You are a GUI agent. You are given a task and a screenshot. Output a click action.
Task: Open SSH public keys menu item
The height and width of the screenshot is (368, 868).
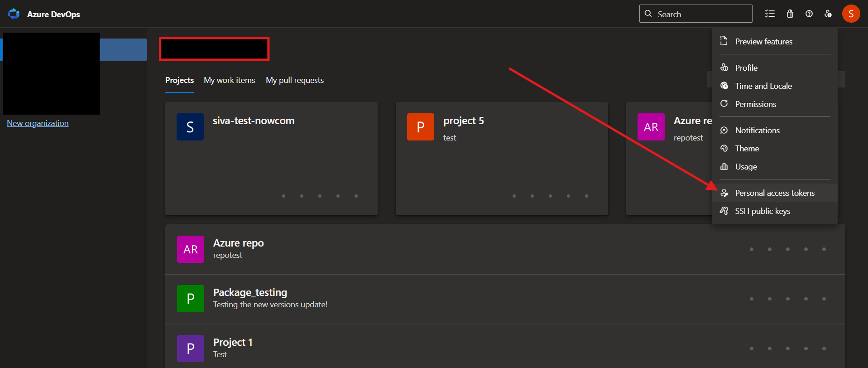click(775, 211)
